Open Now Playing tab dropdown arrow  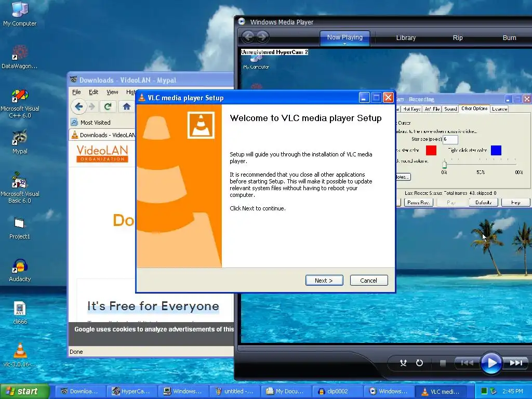pyautogui.click(x=344, y=44)
